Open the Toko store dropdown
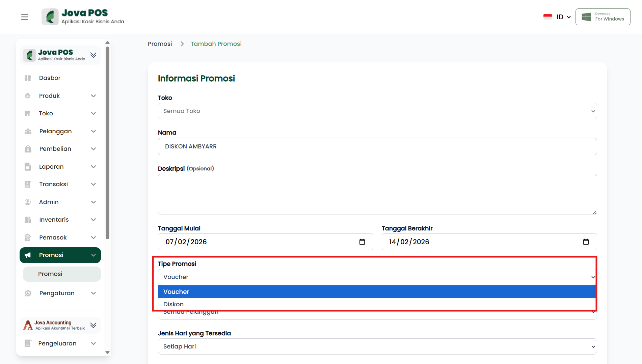Image resolution: width=642 pixels, height=364 pixels. 377,111
